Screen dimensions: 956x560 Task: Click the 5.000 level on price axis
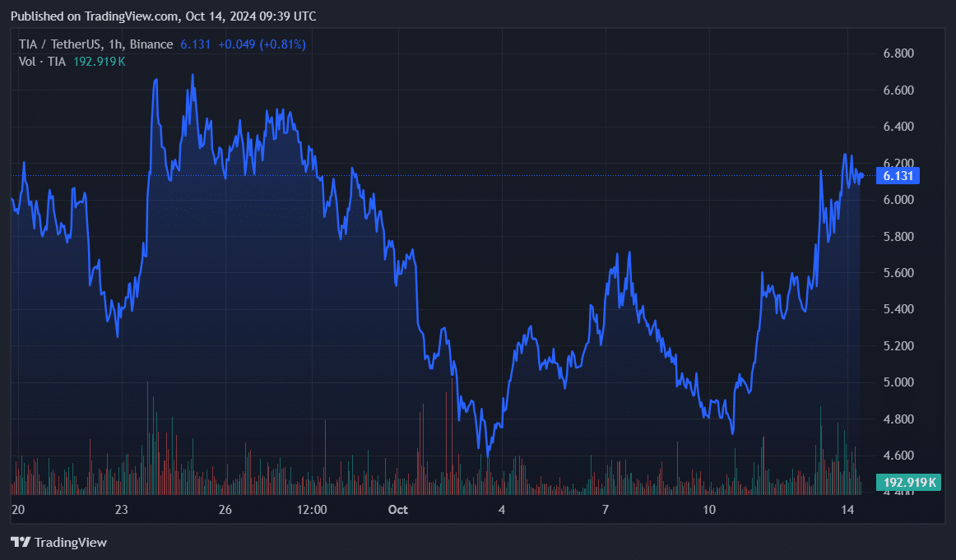click(x=900, y=382)
